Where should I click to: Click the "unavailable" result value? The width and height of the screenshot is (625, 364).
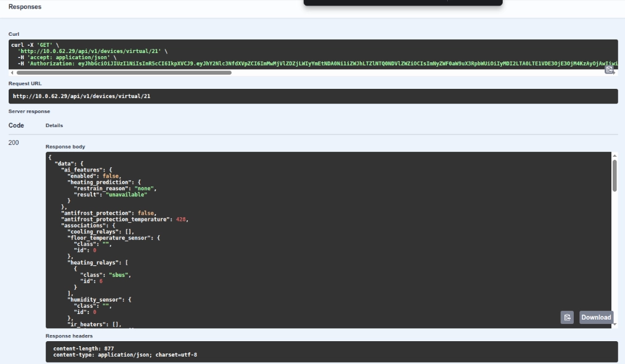click(x=127, y=195)
